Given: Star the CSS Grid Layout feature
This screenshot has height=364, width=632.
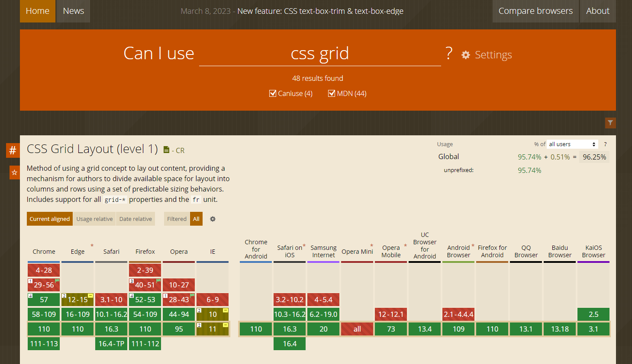Looking at the screenshot, I should 15,172.
